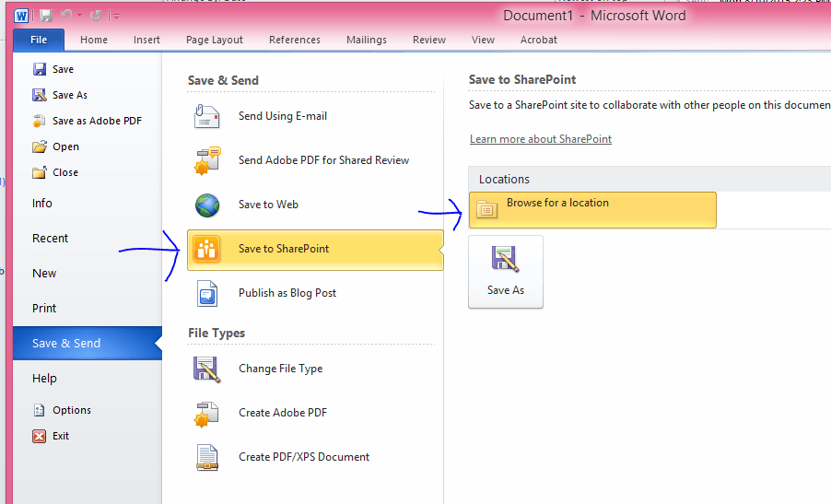Image resolution: width=831 pixels, height=504 pixels.
Task: Click the Undo arrow in quick access toolbar
Action: [65, 16]
